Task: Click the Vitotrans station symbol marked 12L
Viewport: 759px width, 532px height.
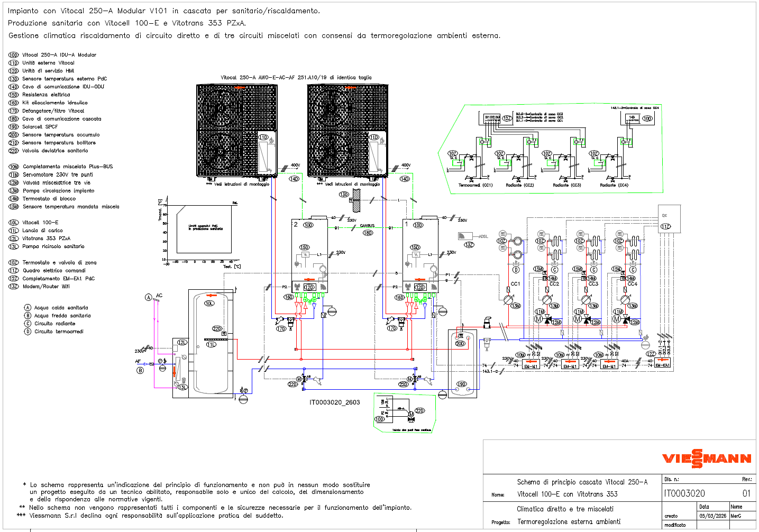Action: coord(181,368)
